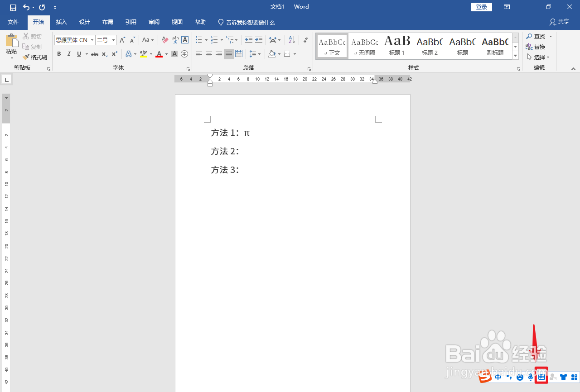Switch to the References (引用) tab
580x392 pixels.
point(131,22)
